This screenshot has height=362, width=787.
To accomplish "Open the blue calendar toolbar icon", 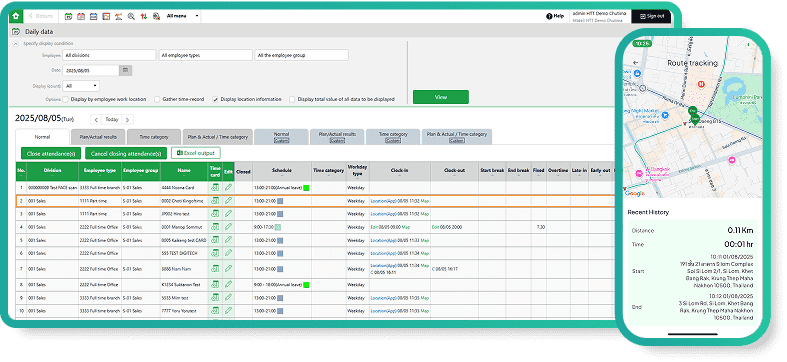I will click(x=93, y=16).
